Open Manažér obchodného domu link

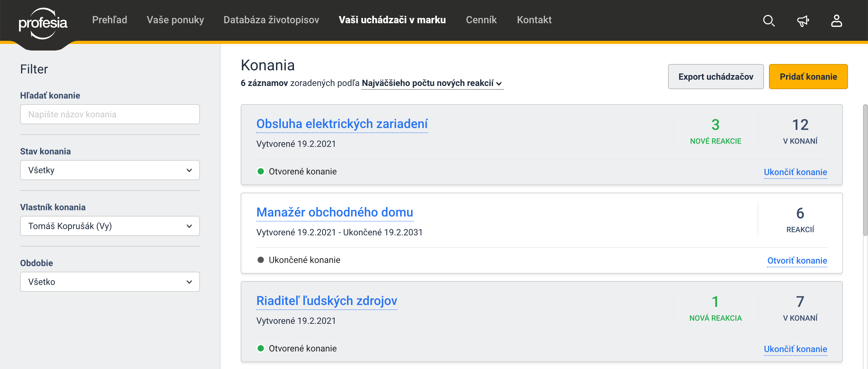(x=335, y=212)
